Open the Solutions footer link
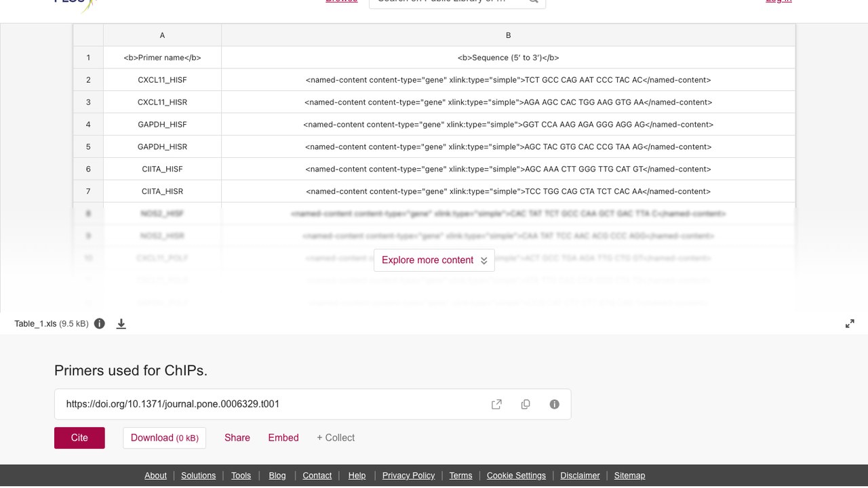The height and width of the screenshot is (488, 868). pos(199,476)
